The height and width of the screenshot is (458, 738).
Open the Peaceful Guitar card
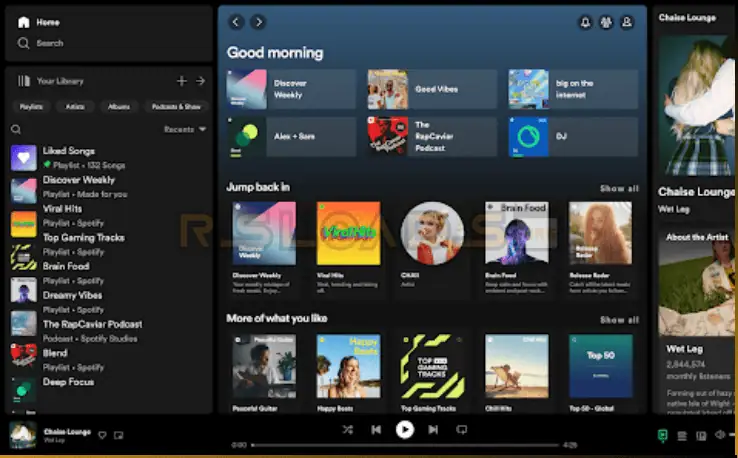[x=264, y=373]
